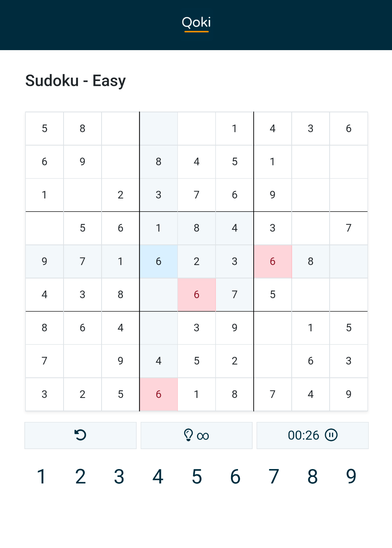Select the empty cell beside 8 in top row
The width and height of the screenshot is (392, 548).
pyautogui.click(x=120, y=128)
